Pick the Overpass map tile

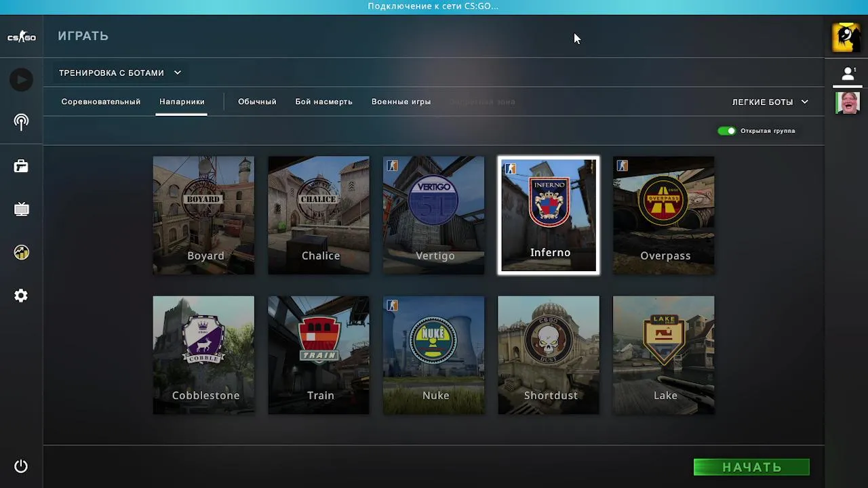tap(663, 216)
